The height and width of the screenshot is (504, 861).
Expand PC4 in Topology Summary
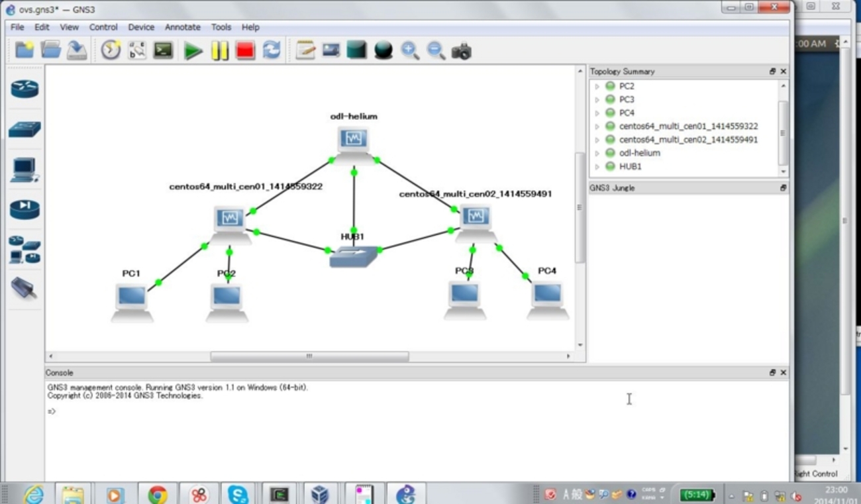point(597,113)
